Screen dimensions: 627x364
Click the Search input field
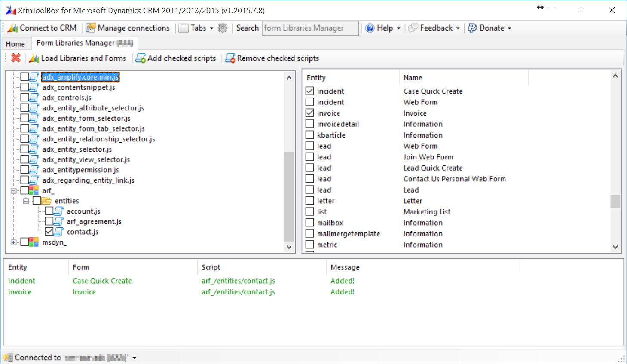point(310,28)
